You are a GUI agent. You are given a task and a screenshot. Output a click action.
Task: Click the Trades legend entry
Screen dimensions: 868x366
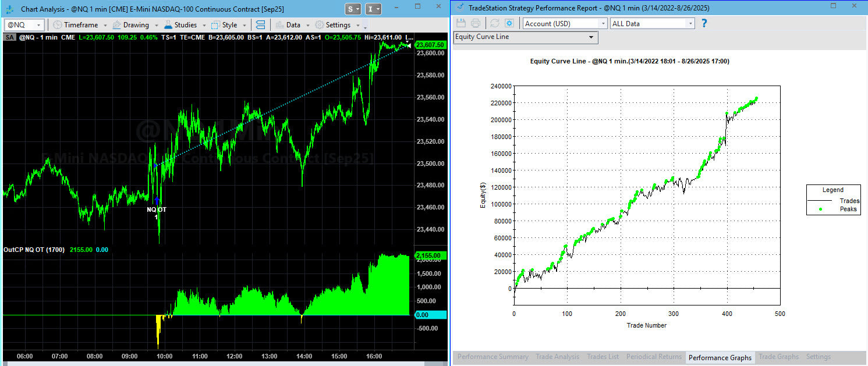[x=833, y=201]
